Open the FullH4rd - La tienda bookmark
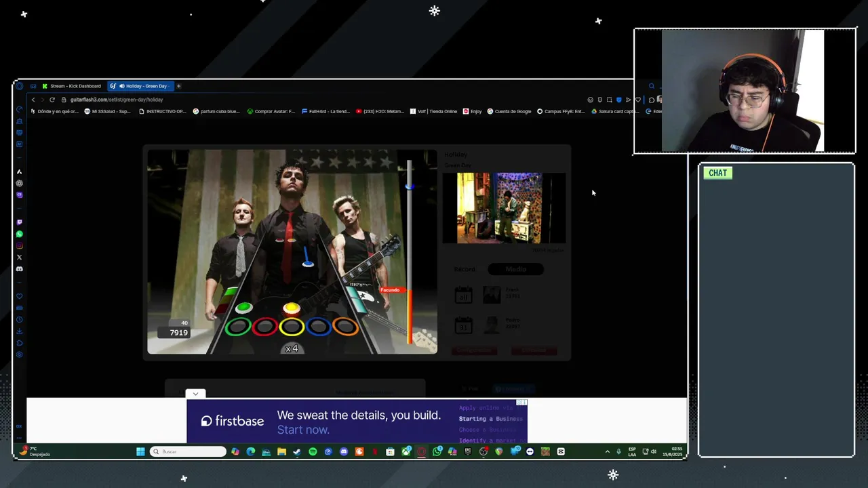The image size is (868, 488). click(x=325, y=111)
